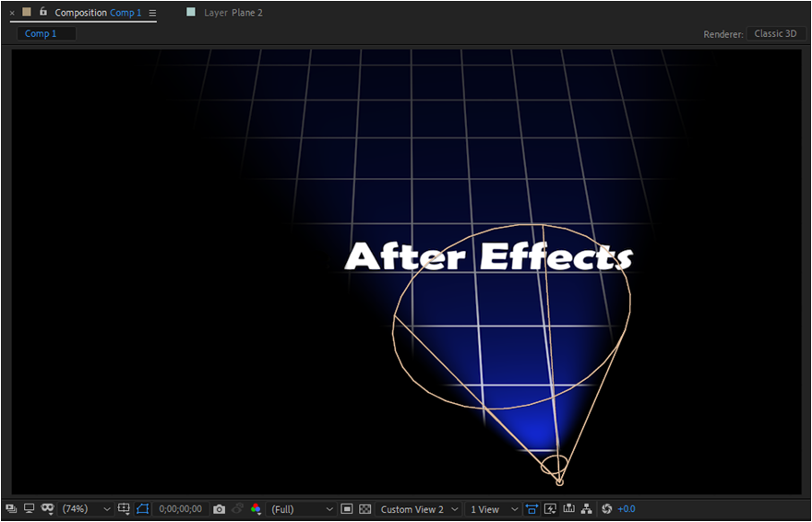The height and width of the screenshot is (522, 812).
Task: Open the 74% magnification dropdown
Action: point(86,509)
